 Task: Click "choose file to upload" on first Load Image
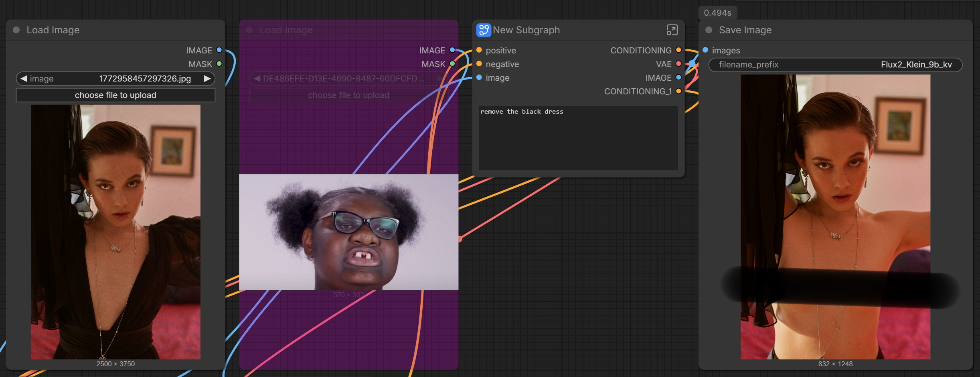(x=115, y=95)
